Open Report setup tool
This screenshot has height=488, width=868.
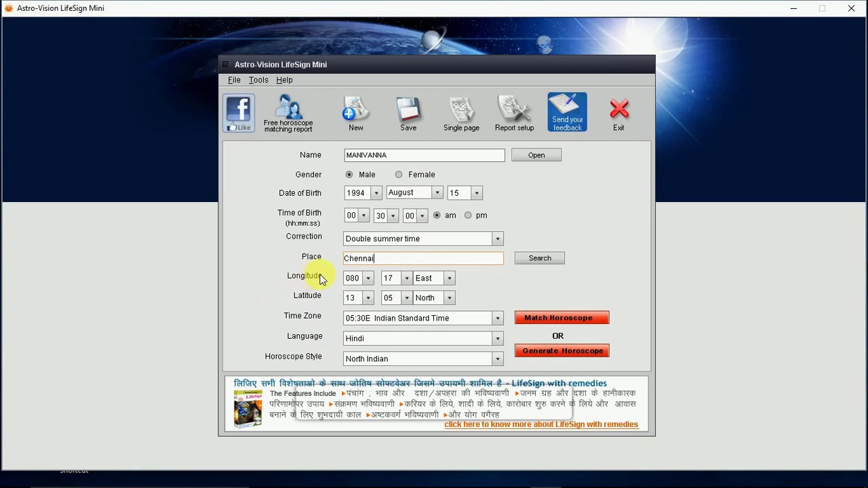(515, 113)
